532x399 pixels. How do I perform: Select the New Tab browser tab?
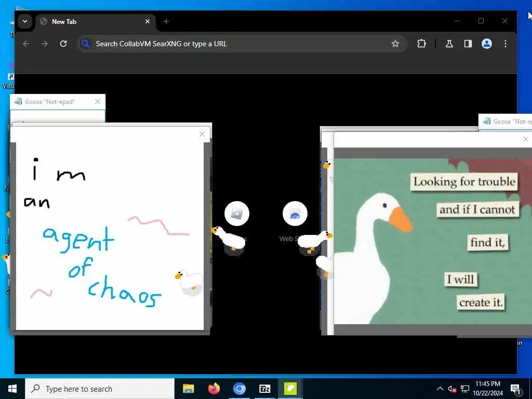click(x=95, y=22)
